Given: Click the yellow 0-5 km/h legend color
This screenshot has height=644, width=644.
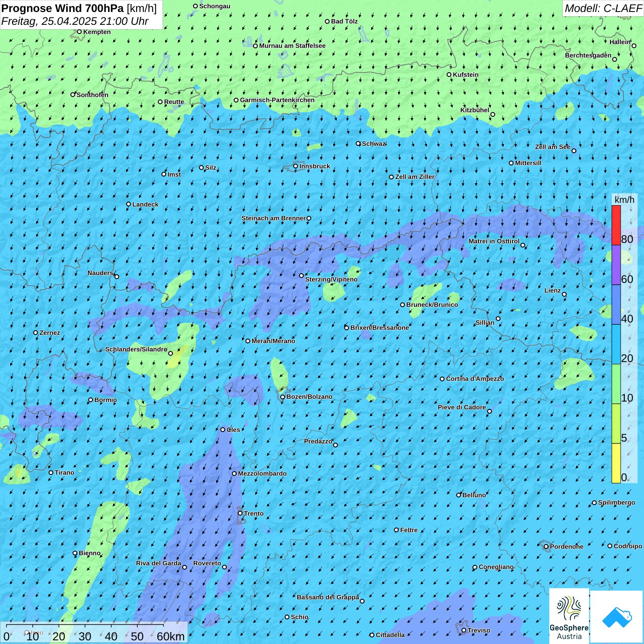Looking at the screenshot, I should point(616,463).
